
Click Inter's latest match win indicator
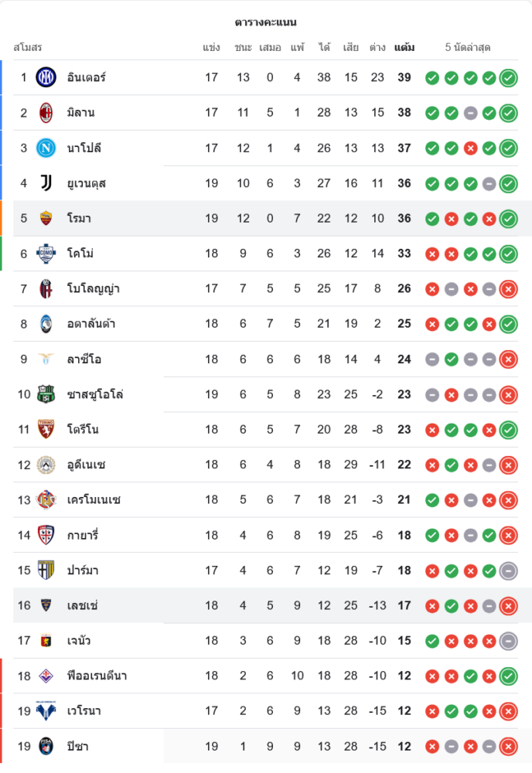(508, 77)
